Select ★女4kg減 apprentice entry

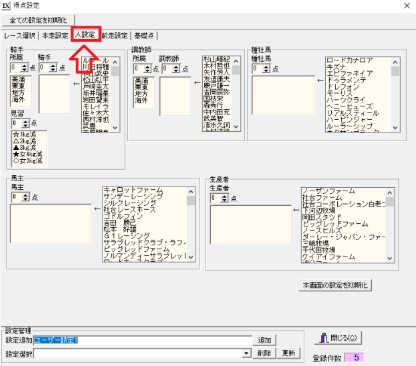(28, 154)
